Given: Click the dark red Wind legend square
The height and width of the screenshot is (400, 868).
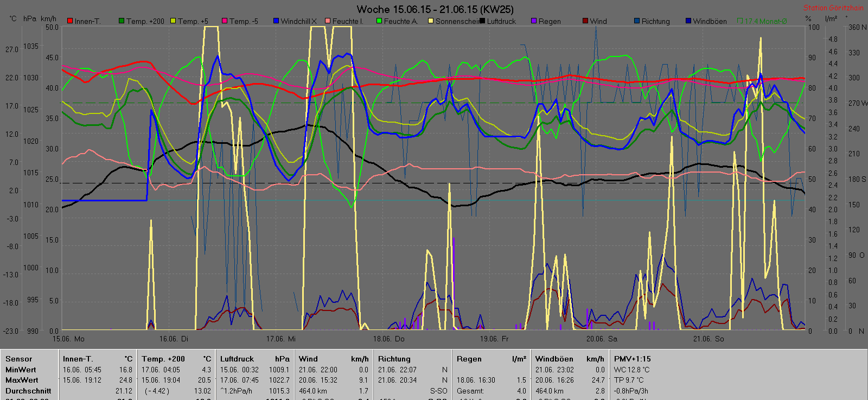Looking at the screenshot, I should tap(585, 21).
